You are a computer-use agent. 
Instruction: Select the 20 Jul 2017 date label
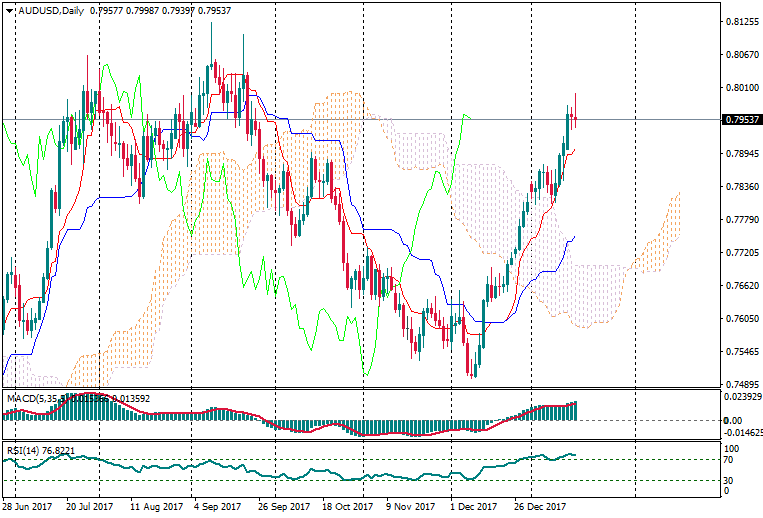tap(90, 507)
